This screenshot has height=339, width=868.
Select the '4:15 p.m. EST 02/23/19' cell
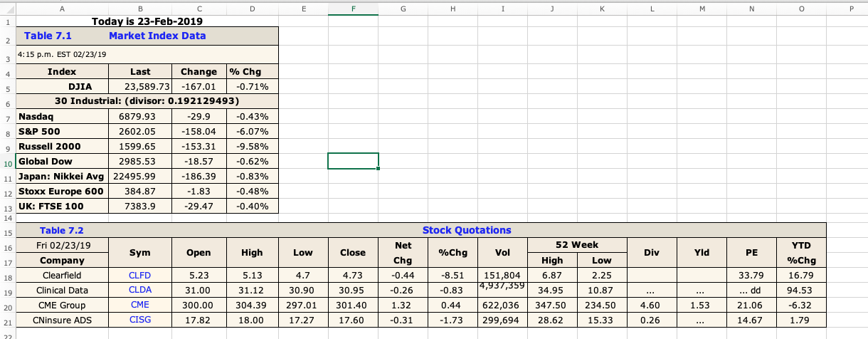point(147,54)
